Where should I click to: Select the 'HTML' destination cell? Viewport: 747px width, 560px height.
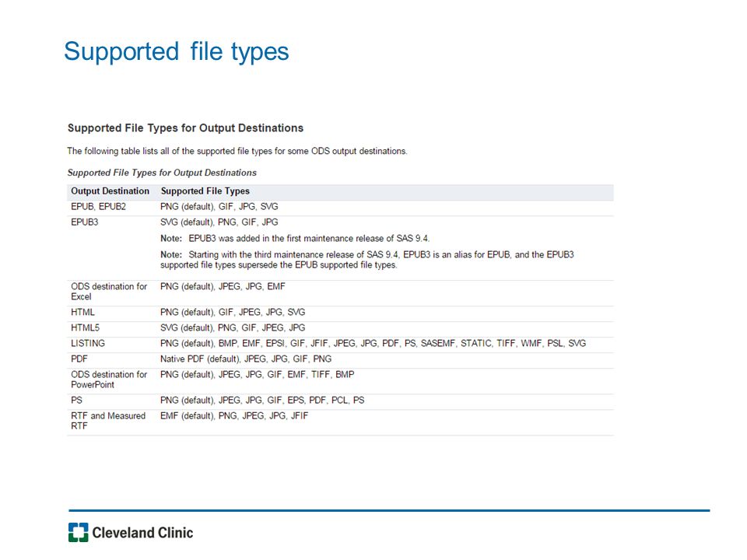tap(83, 313)
